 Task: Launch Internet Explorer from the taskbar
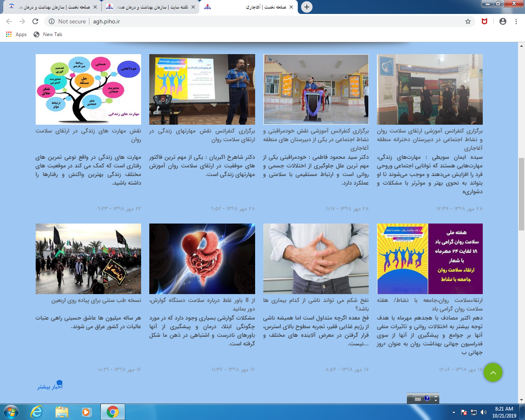(x=37, y=412)
